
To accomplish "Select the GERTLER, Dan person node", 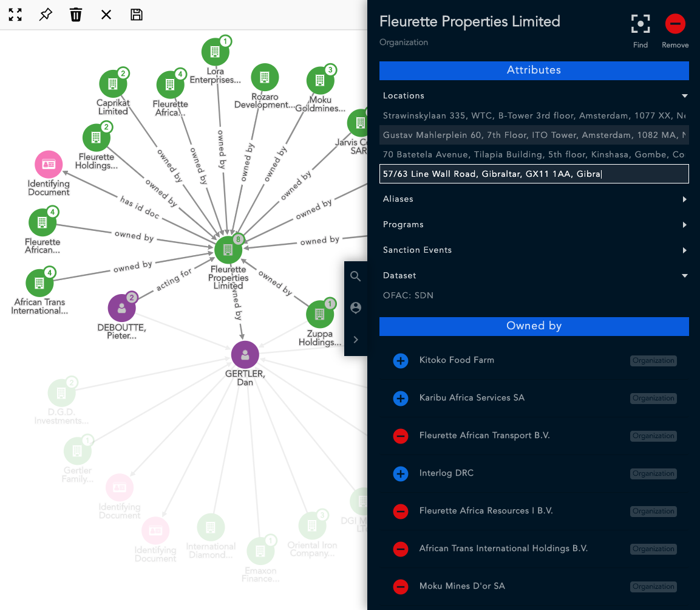I will [245, 355].
